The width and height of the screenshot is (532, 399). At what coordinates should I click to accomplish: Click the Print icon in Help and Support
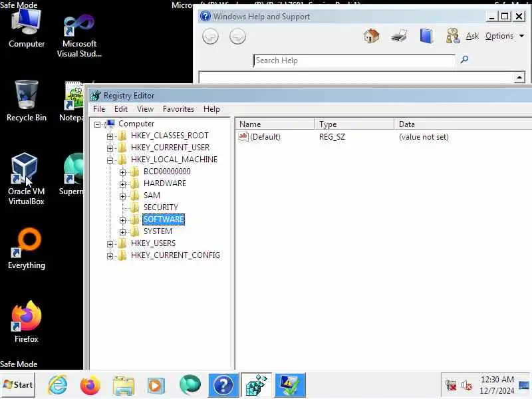398,36
